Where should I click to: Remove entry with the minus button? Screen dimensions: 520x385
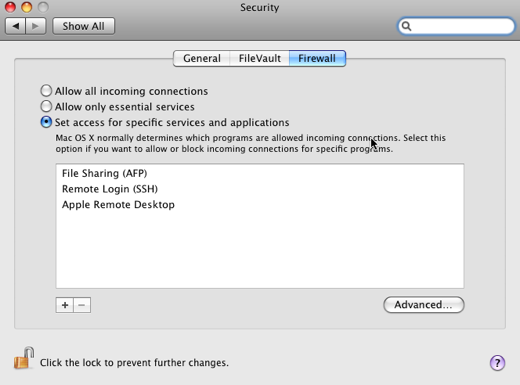(x=82, y=305)
